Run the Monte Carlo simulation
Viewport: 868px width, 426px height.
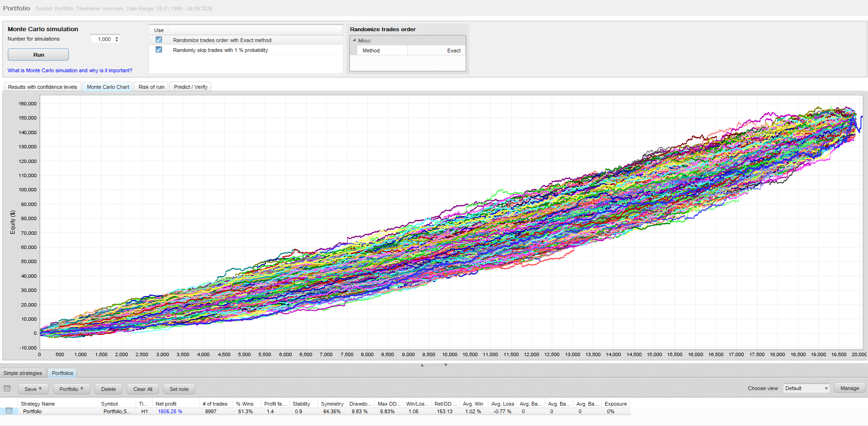(38, 55)
